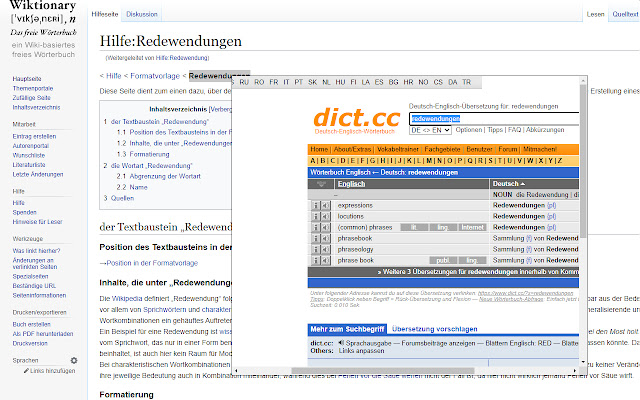
Task: Select the 'Mehr zum Suchbegriff' tab
Action: click(x=347, y=329)
